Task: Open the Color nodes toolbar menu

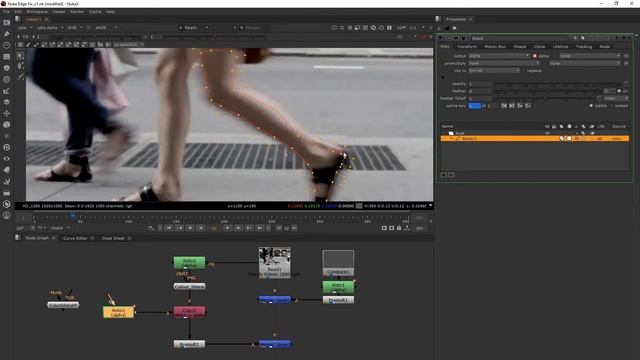Action: tap(7, 68)
